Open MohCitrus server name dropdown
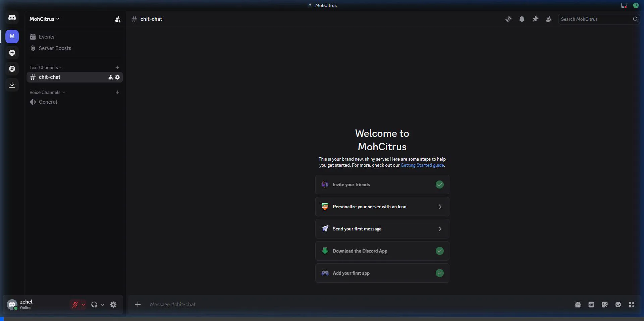The width and height of the screenshot is (644, 321). (44, 19)
